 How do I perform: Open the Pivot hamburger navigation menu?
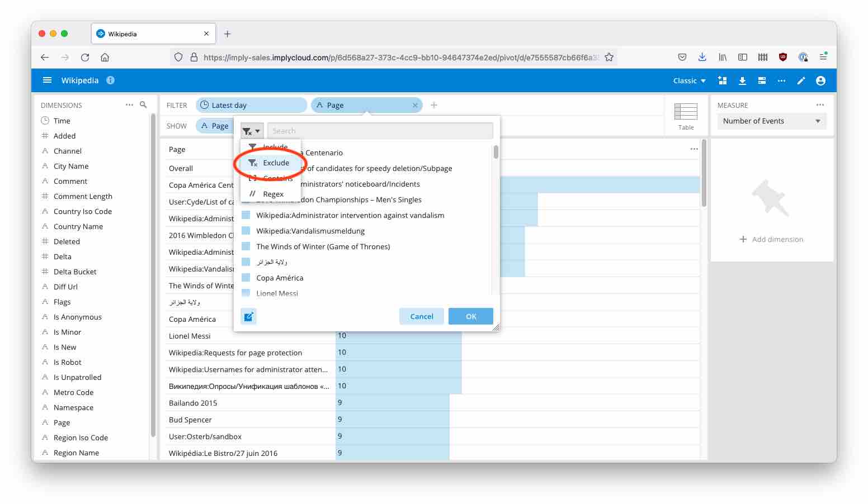pyautogui.click(x=48, y=80)
